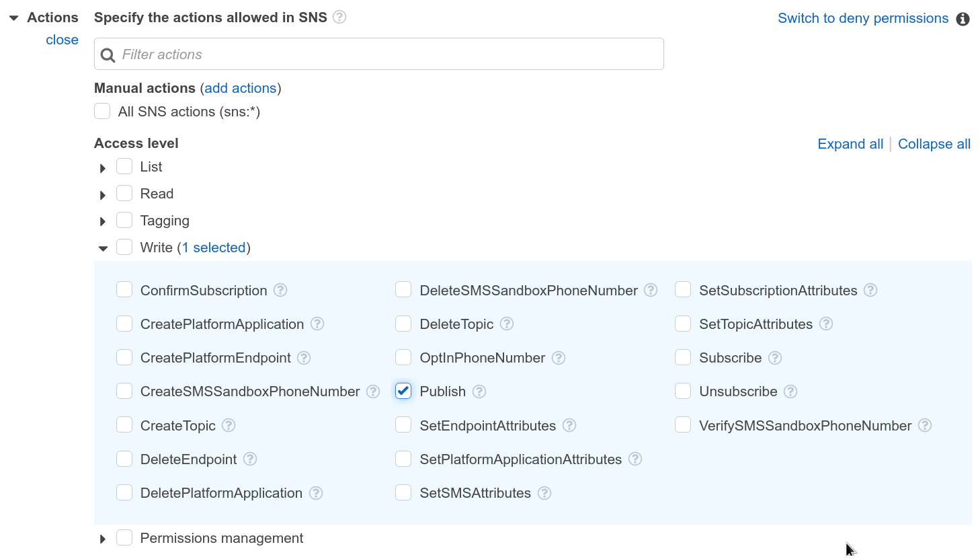
Task: Expand the Read access level
Action: click(103, 195)
